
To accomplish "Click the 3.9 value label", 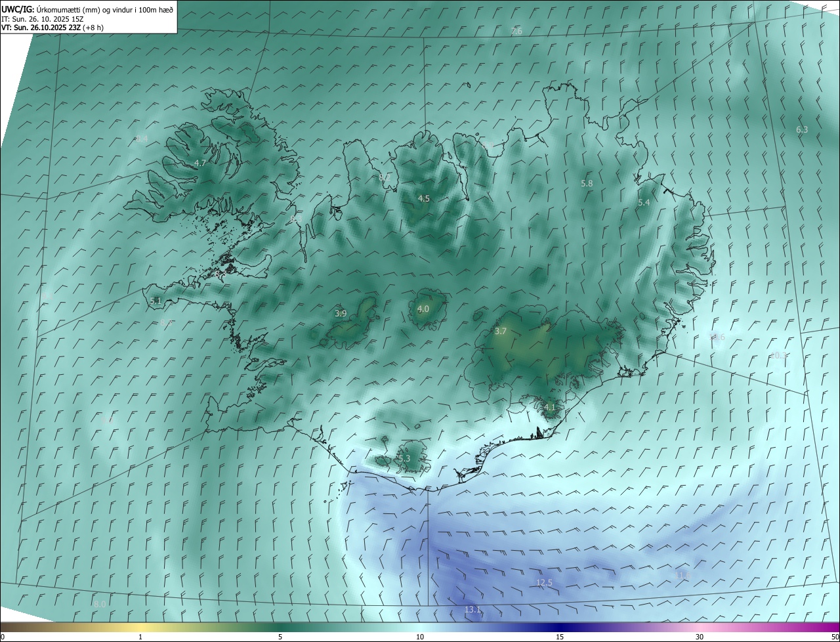I will click(341, 314).
